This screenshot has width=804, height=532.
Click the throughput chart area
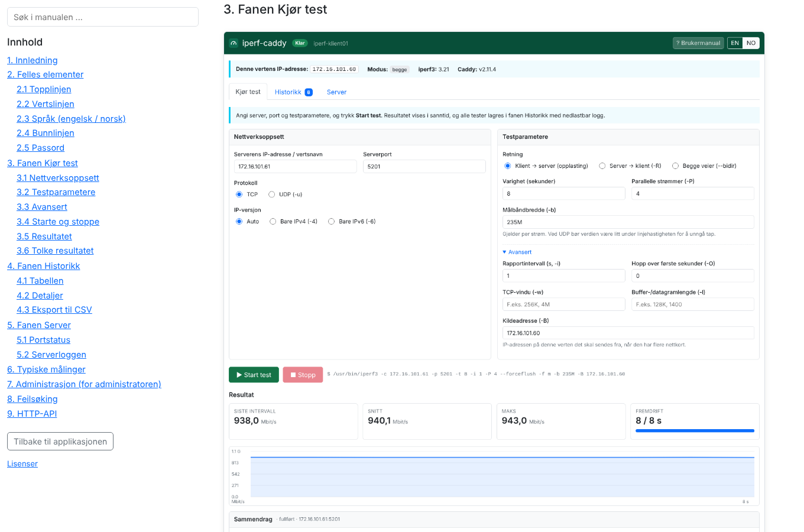pyautogui.click(x=494, y=476)
